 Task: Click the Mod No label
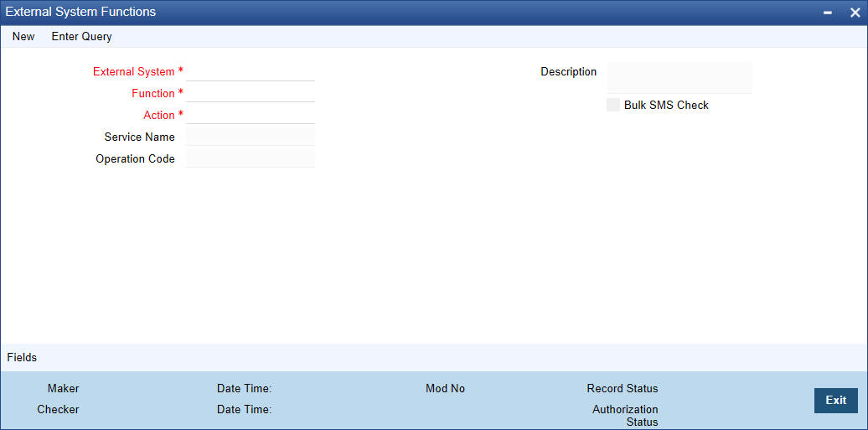[445, 388]
